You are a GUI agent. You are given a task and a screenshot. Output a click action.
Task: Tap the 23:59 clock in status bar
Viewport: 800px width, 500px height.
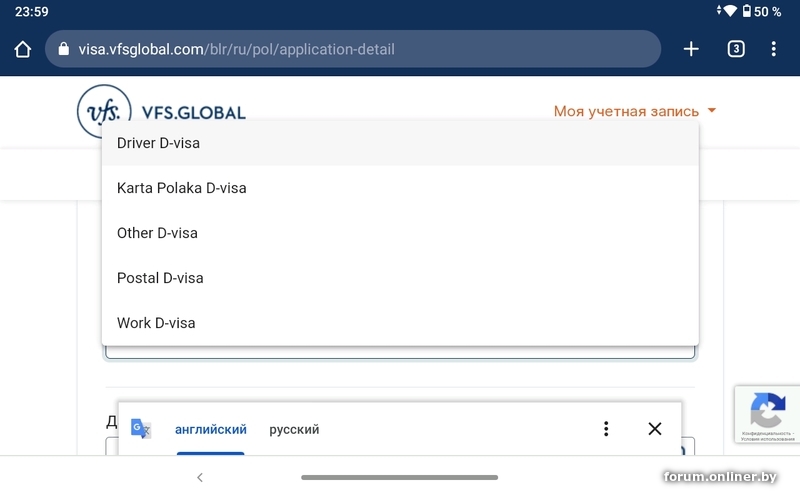coord(32,11)
